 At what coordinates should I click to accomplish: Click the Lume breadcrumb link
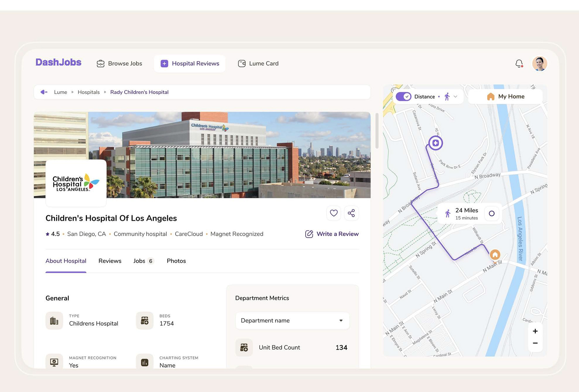[x=61, y=92]
